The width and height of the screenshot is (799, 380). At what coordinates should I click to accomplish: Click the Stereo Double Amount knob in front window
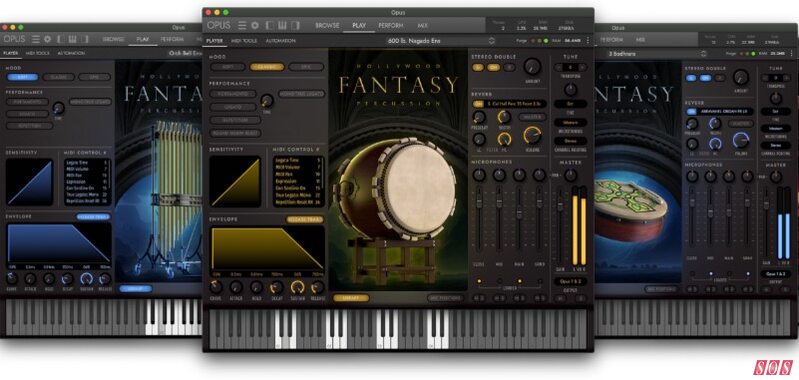click(x=532, y=66)
